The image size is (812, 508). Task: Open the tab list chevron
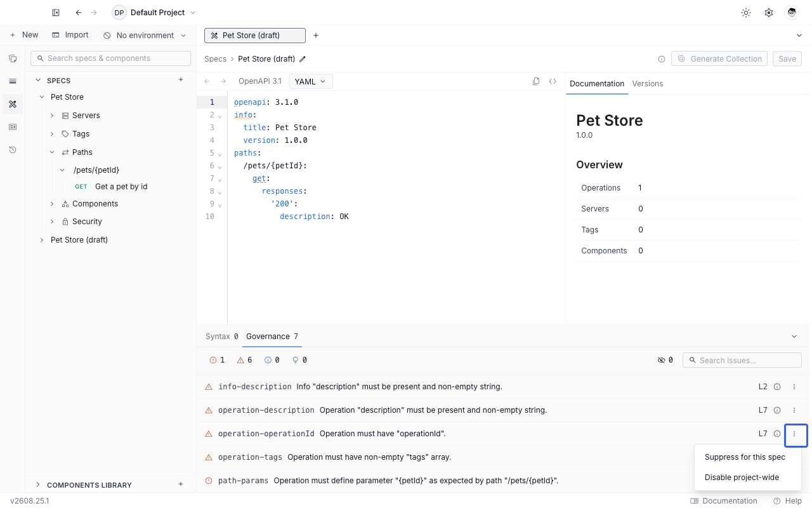point(799,36)
